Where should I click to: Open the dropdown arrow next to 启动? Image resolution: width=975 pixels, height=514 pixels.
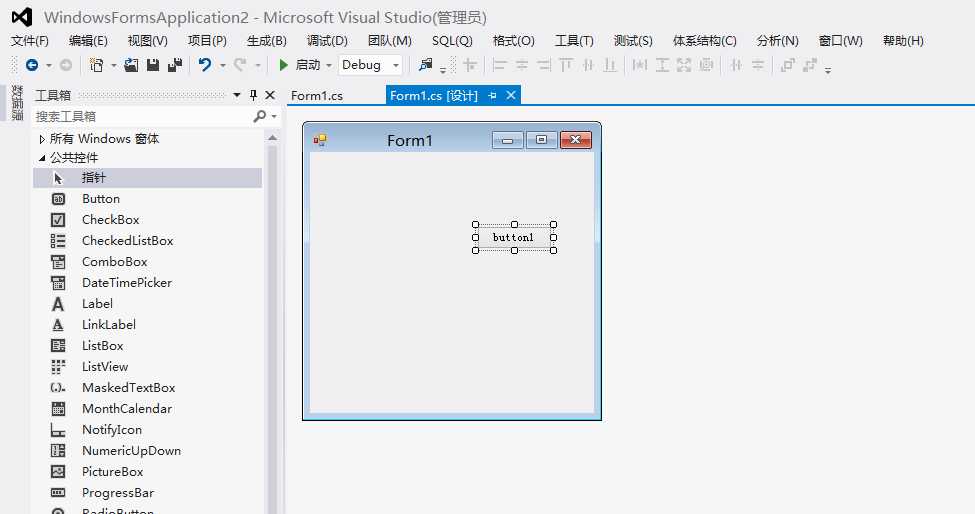coord(329,65)
